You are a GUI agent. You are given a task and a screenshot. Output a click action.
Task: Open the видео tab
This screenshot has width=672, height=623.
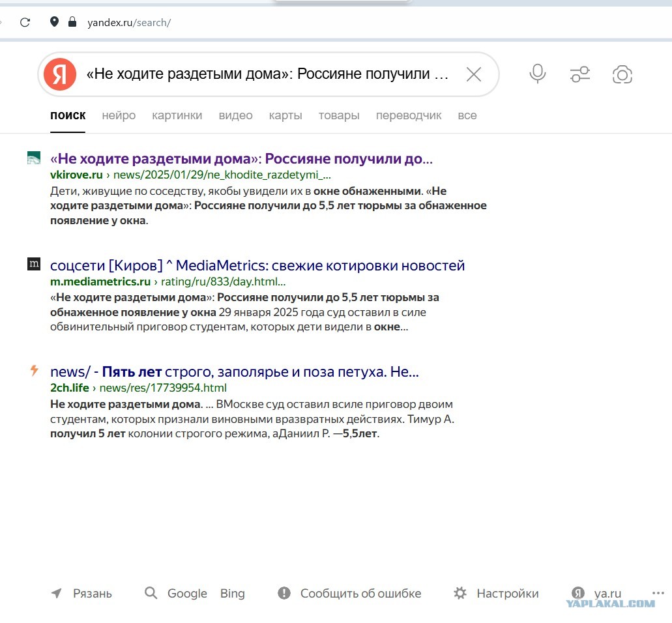235,115
